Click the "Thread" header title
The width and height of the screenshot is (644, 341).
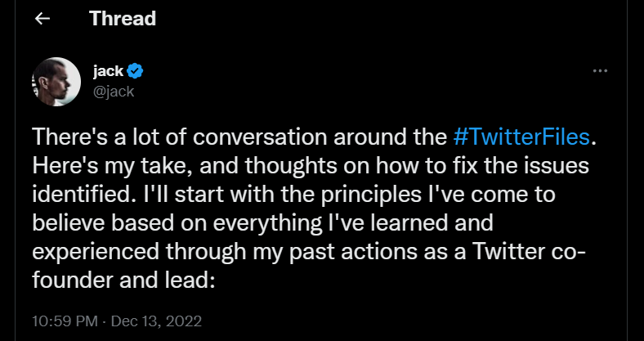click(x=122, y=17)
